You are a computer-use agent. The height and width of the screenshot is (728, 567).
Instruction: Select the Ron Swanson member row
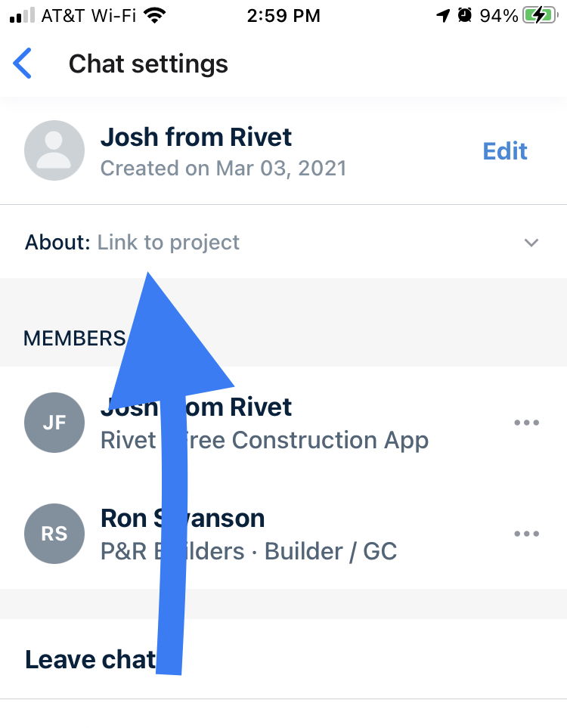tap(283, 534)
